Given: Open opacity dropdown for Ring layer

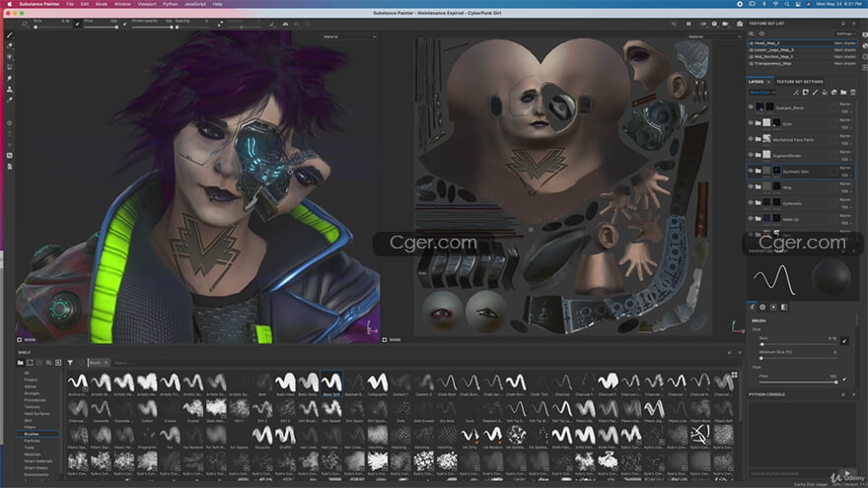Looking at the screenshot, I should pos(845,190).
